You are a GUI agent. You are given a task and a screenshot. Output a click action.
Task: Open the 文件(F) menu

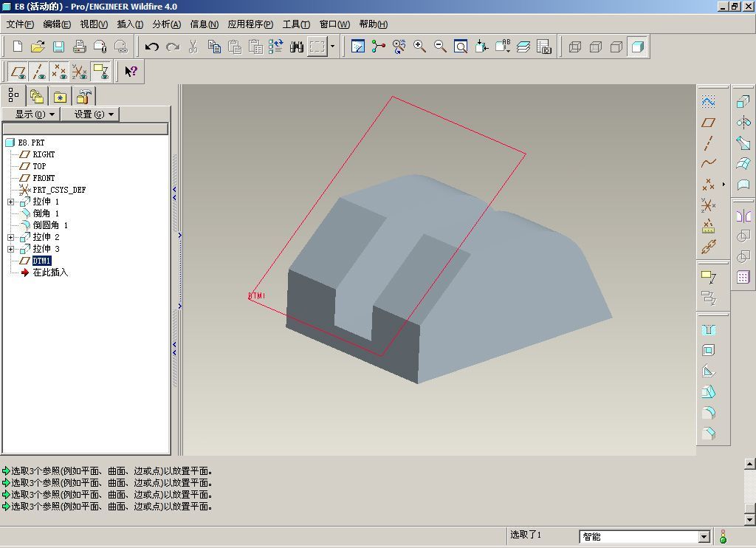click(x=20, y=24)
